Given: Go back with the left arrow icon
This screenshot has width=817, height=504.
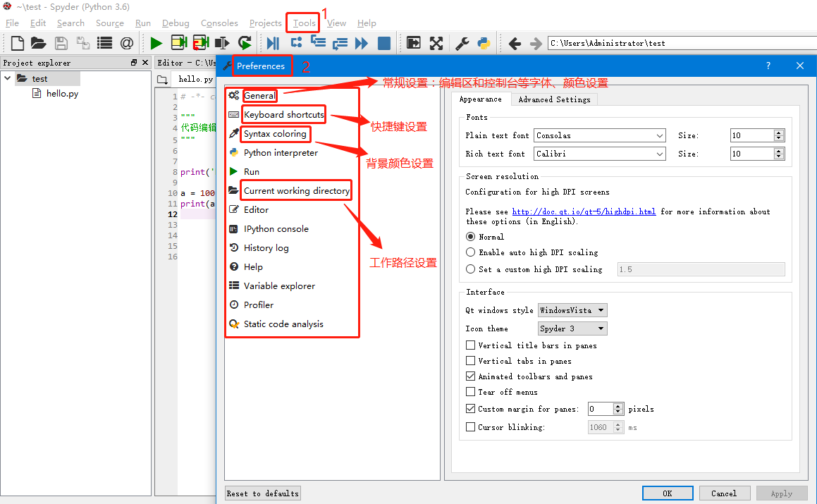Looking at the screenshot, I should 515,43.
